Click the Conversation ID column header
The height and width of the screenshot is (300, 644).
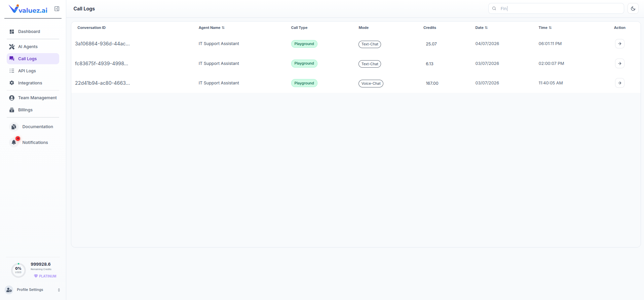pyautogui.click(x=91, y=28)
